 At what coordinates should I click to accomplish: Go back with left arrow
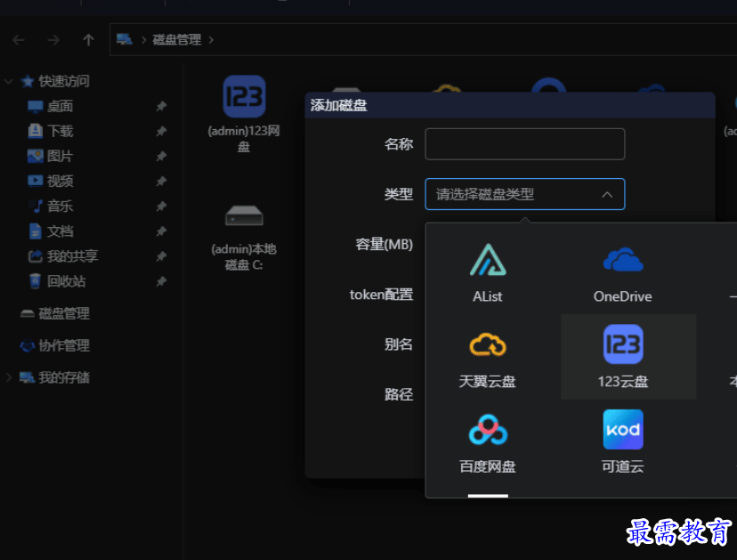click(19, 40)
